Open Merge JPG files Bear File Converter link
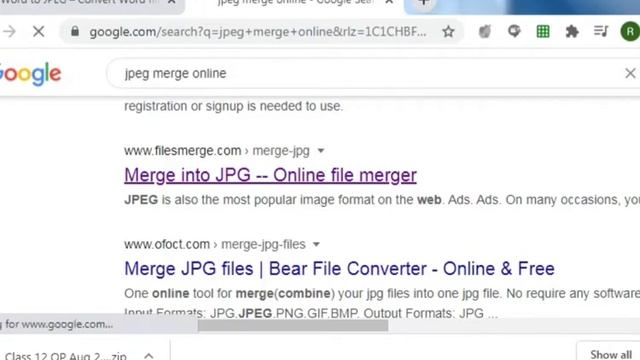This screenshot has height=360, width=640. 339,269
